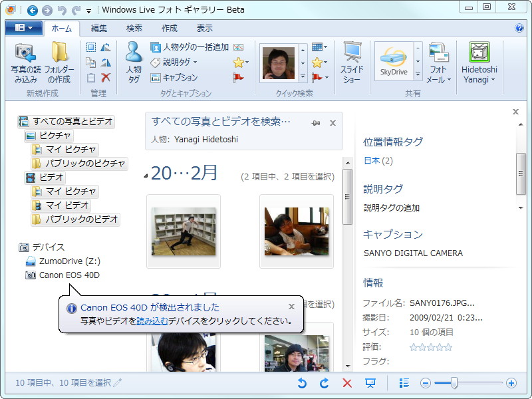Toggle the yellow star rating filter

click(239, 61)
